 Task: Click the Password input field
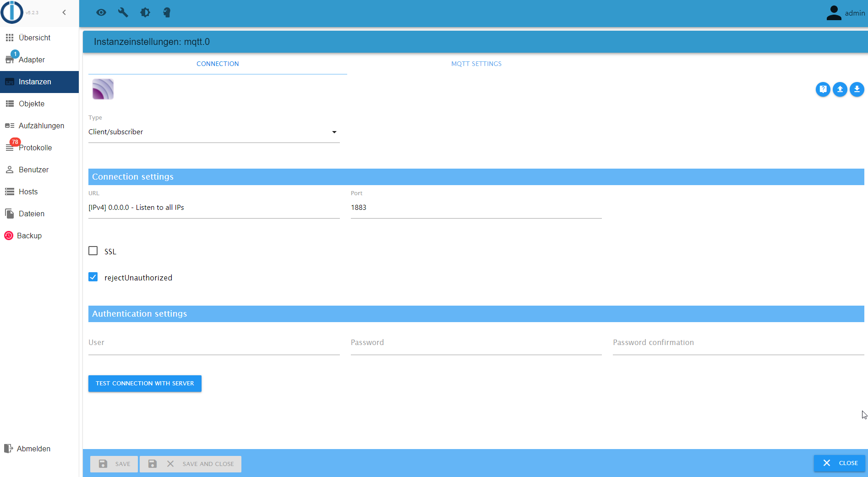click(x=476, y=343)
